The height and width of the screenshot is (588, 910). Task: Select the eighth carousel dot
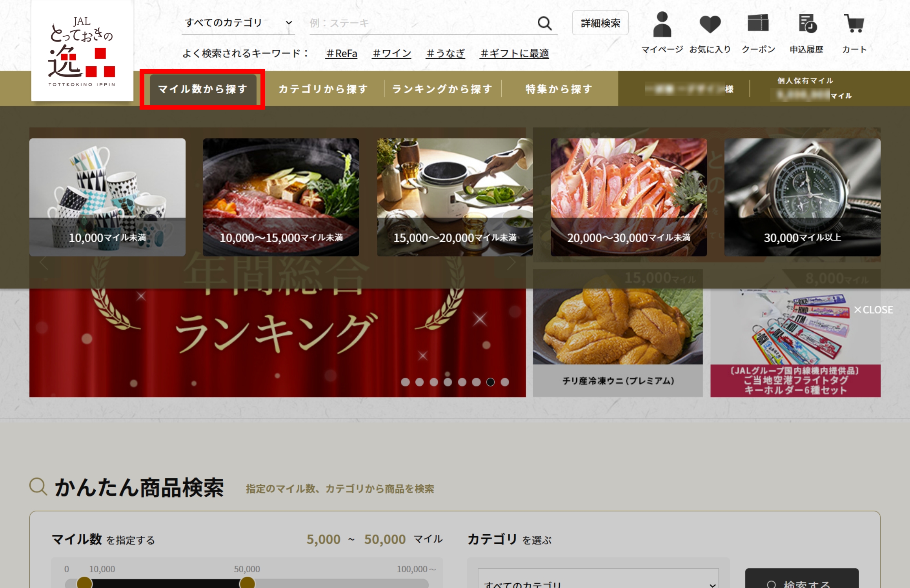coord(505,382)
